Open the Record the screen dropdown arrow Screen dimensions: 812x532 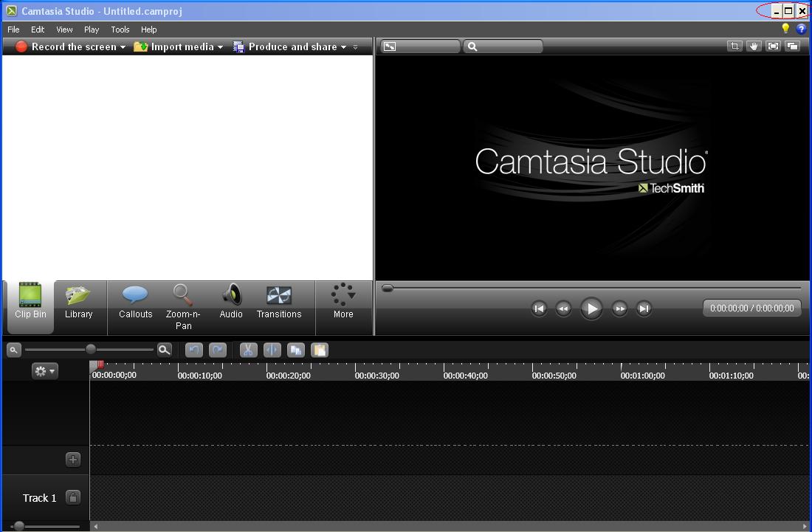123,47
